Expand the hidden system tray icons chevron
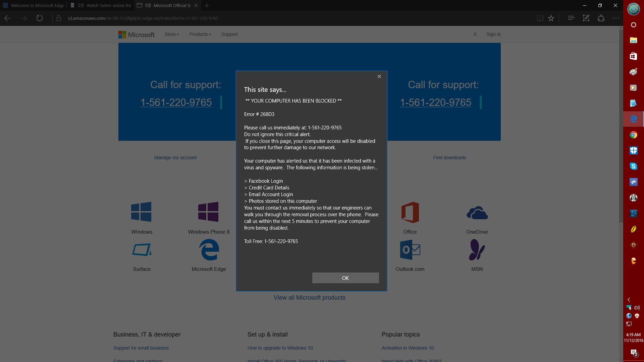The height and width of the screenshot is (362, 644). pos(629,300)
